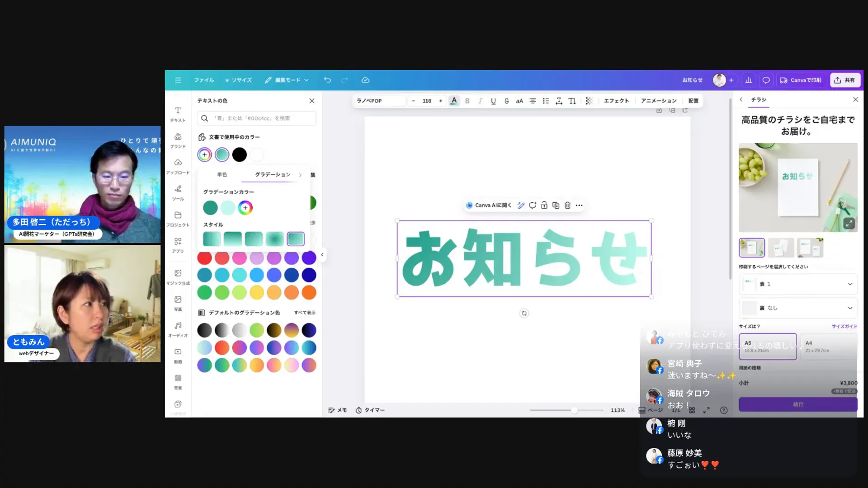This screenshot has width=868, height=488.
Task: Open the 裏 なし dropdown
Action: point(797,308)
